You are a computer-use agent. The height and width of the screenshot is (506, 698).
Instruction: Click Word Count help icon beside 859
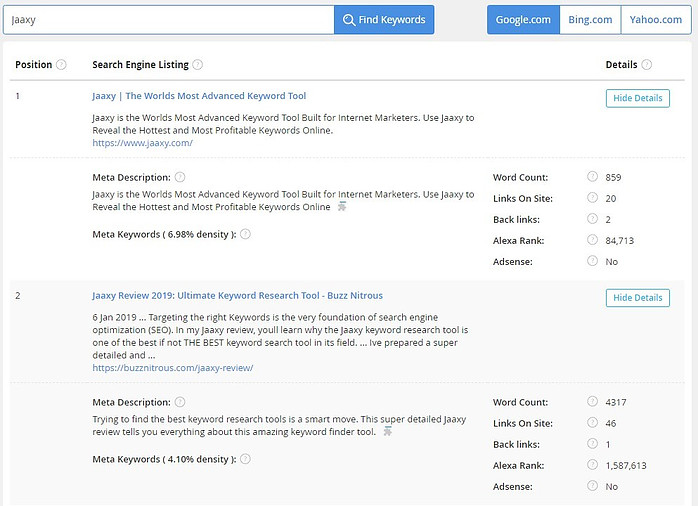coord(592,177)
